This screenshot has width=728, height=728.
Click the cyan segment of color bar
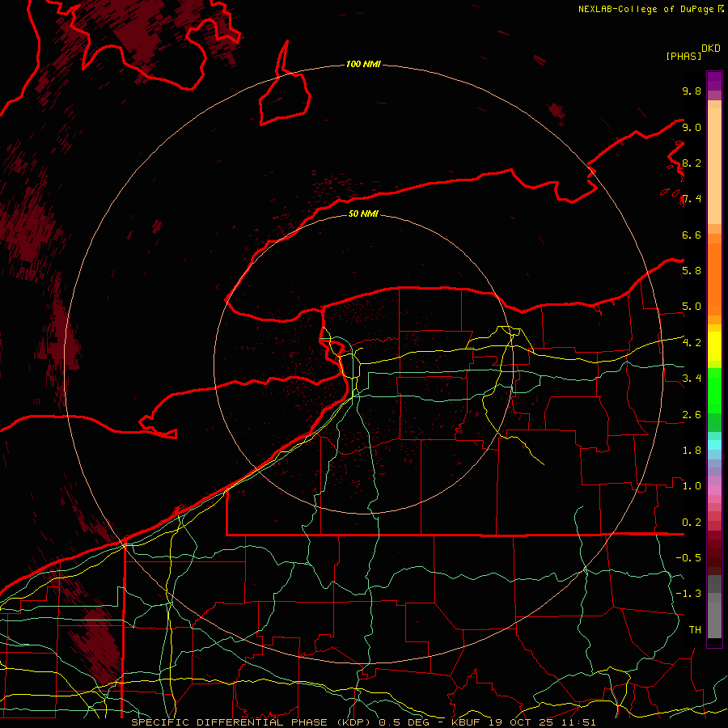[714, 445]
